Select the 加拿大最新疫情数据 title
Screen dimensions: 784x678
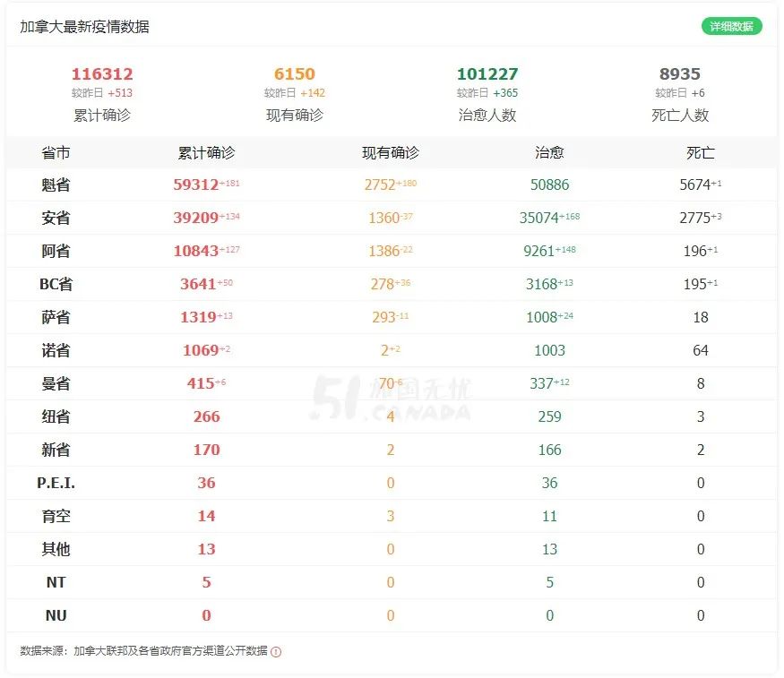(x=84, y=27)
